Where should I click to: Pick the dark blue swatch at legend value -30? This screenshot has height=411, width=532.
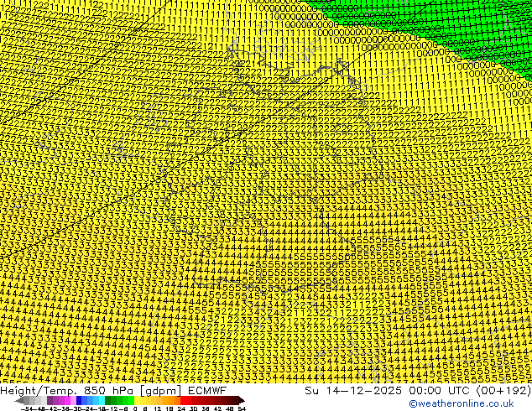[x=79, y=400]
